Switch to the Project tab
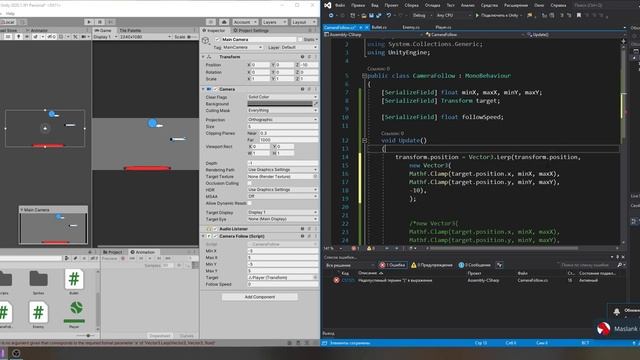640x360 pixels. 113,252
